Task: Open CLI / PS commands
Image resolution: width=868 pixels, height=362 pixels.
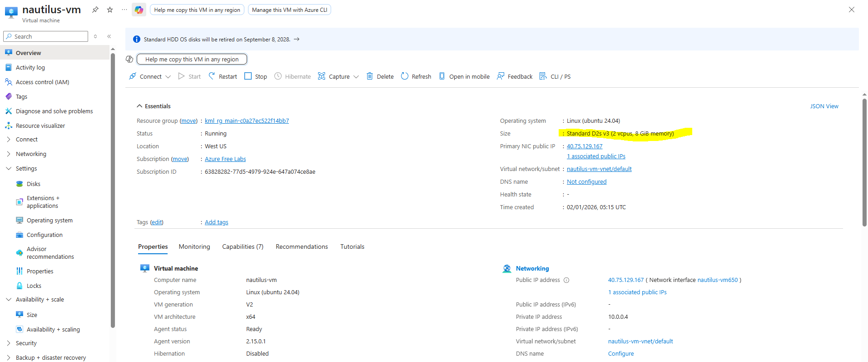Action: point(555,76)
